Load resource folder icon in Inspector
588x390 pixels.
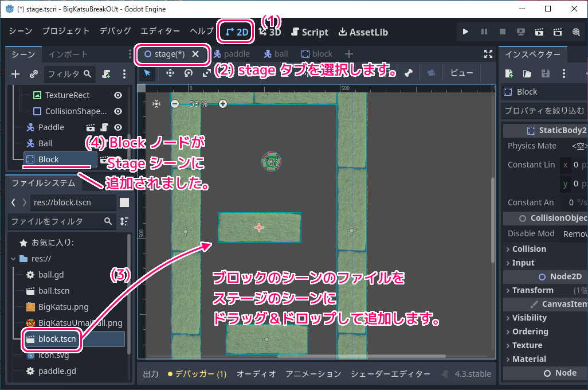coord(527,73)
